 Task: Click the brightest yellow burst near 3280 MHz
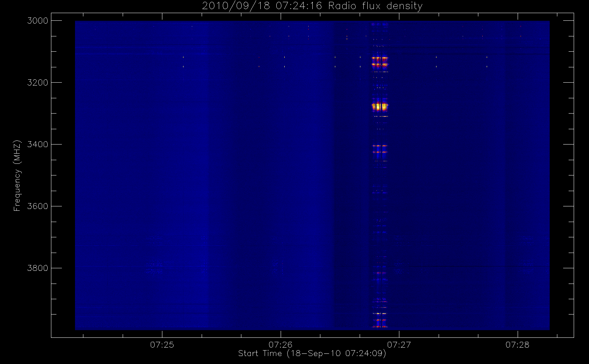coord(380,106)
